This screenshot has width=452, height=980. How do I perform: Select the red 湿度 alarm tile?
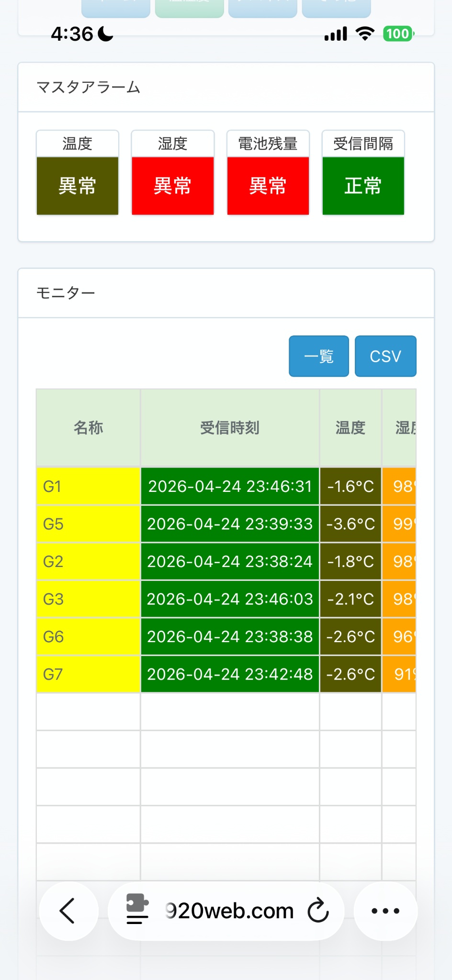coord(173,173)
